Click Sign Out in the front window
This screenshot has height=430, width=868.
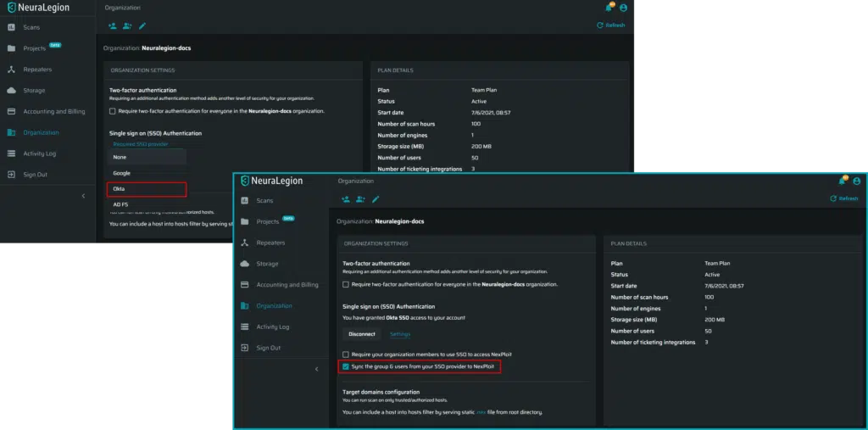pyautogui.click(x=268, y=348)
